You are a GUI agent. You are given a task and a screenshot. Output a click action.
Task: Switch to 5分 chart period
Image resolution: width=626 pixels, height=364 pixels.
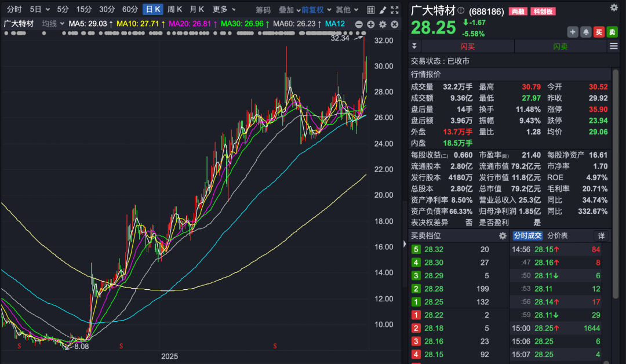[63, 10]
